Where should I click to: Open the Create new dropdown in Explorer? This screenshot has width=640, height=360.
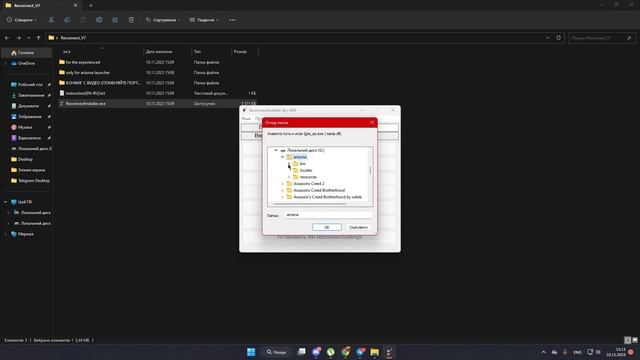click(22, 20)
